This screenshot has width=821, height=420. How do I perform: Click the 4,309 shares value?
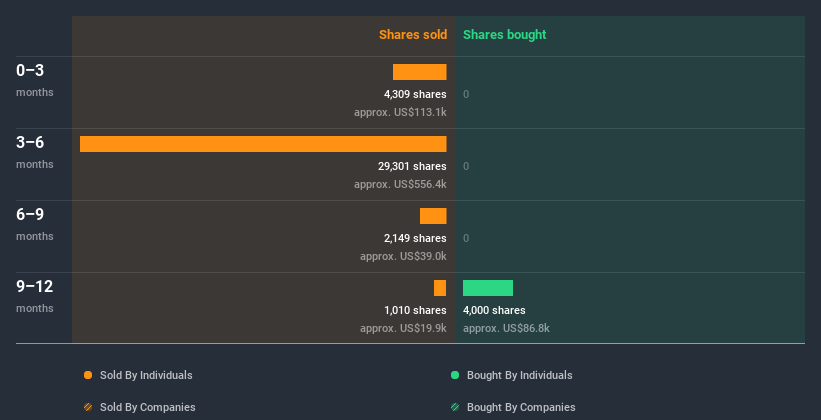[415, 94]
